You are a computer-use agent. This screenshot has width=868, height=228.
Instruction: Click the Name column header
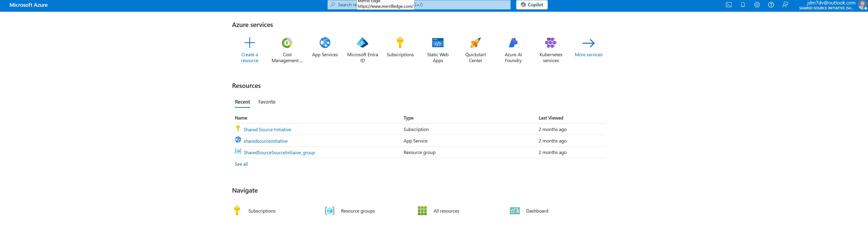click(x=241, y=118)
